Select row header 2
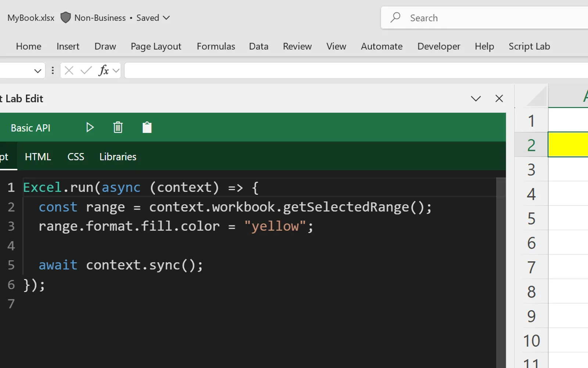This screenshot has width=588, height=368. pos(531,145)
